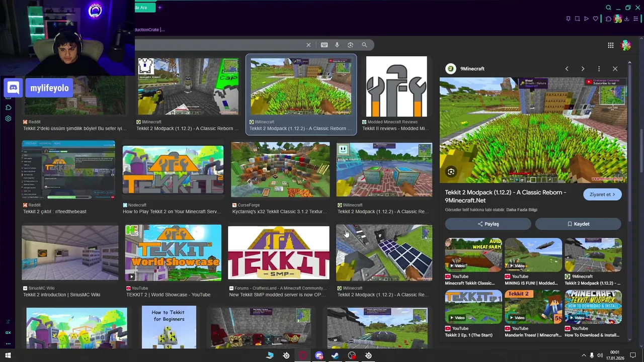
Task: Open the large wheat farm preview image
Action: pos(533,130)
